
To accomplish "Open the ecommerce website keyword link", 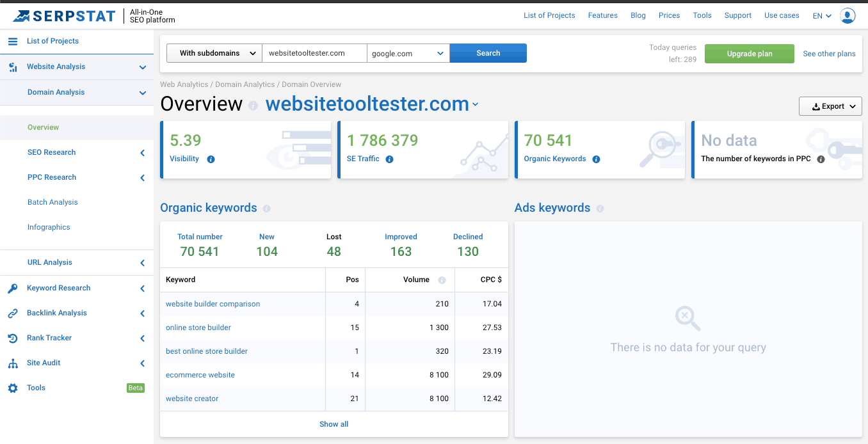I will tap(200, 375).
